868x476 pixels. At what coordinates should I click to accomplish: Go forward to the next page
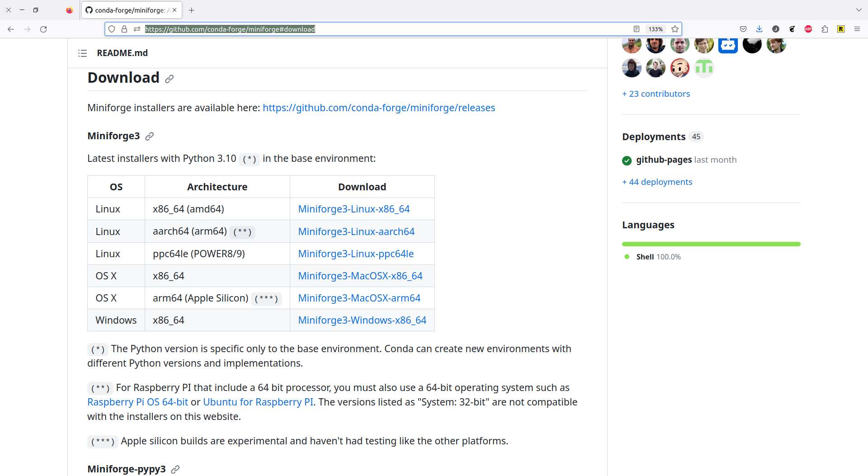click(x=27, y=29)
